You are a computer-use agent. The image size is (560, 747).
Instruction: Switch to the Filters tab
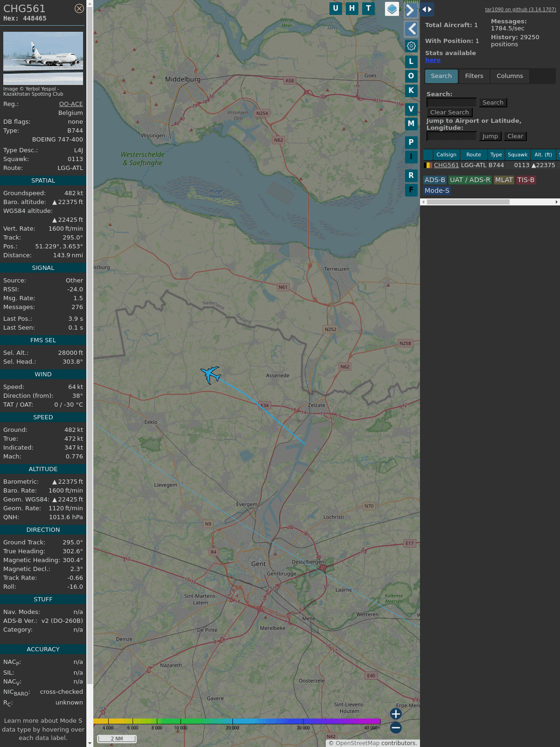[x=474, y=76]
